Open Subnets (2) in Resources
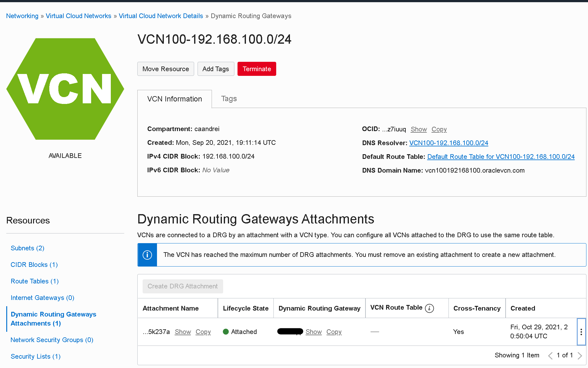The width and height of the screenshot is (588, 368). [x=27, y=248]
